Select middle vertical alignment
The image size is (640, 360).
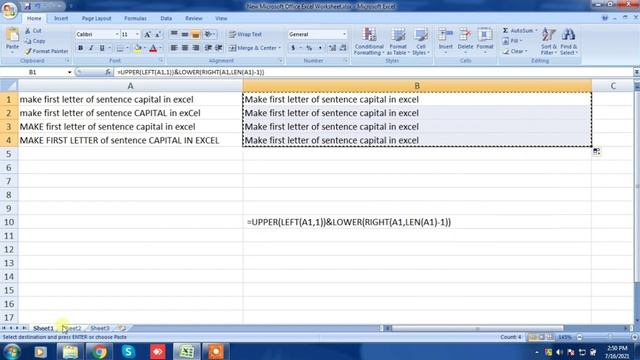click(x=185, y=34)
